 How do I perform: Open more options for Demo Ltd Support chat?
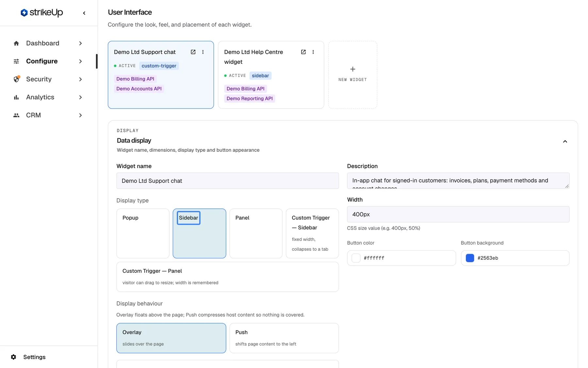203,52
